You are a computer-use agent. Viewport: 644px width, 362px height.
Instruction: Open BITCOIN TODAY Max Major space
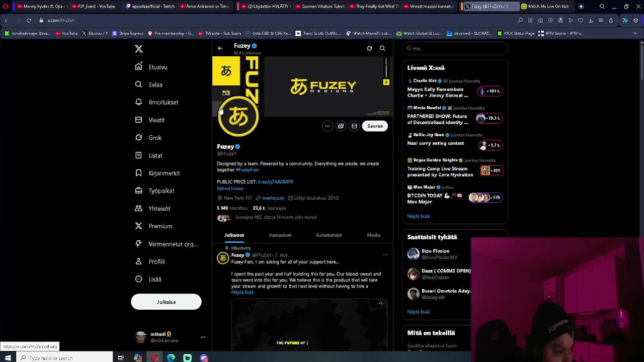(x=455, y=196)
